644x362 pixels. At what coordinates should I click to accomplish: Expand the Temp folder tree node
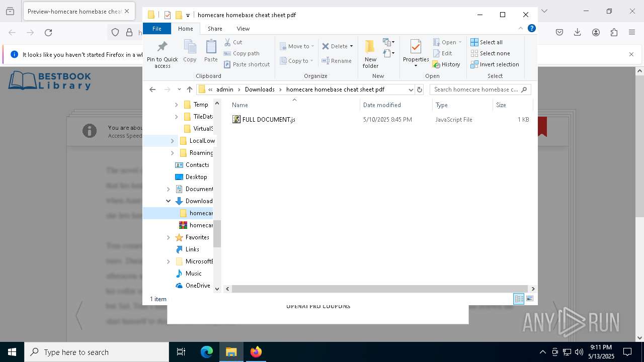(176, 105)
